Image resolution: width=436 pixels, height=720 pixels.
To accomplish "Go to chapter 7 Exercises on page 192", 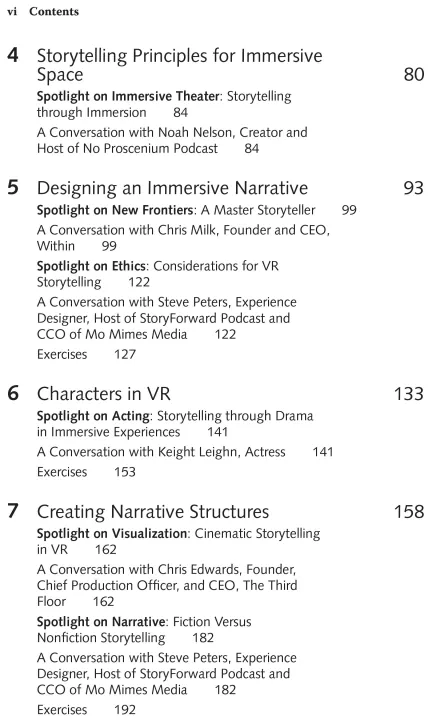I will (86, 709).
